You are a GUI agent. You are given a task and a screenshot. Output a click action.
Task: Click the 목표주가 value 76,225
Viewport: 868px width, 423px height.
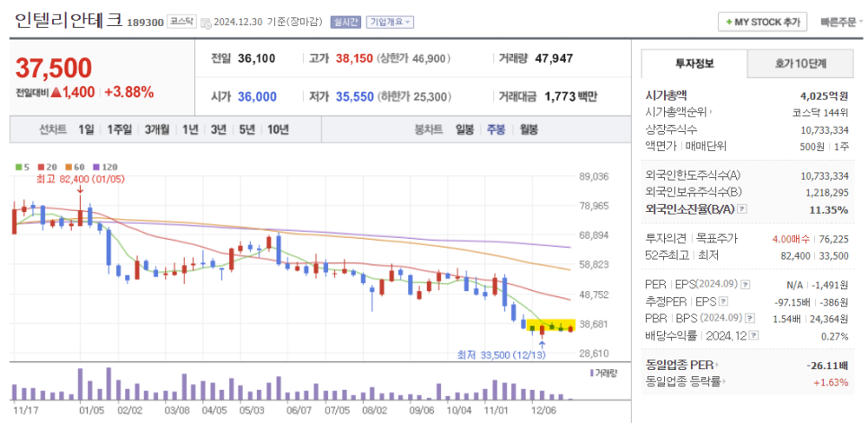833,240
